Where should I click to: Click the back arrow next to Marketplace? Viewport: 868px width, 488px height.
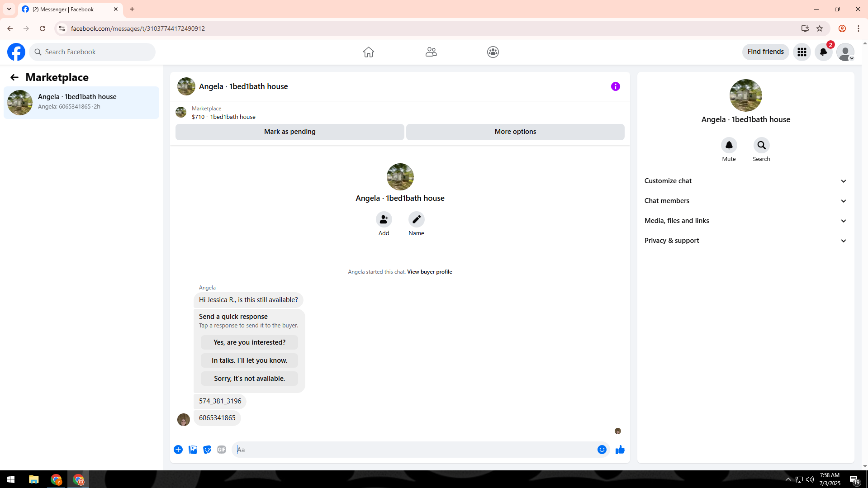pos(14,77)
